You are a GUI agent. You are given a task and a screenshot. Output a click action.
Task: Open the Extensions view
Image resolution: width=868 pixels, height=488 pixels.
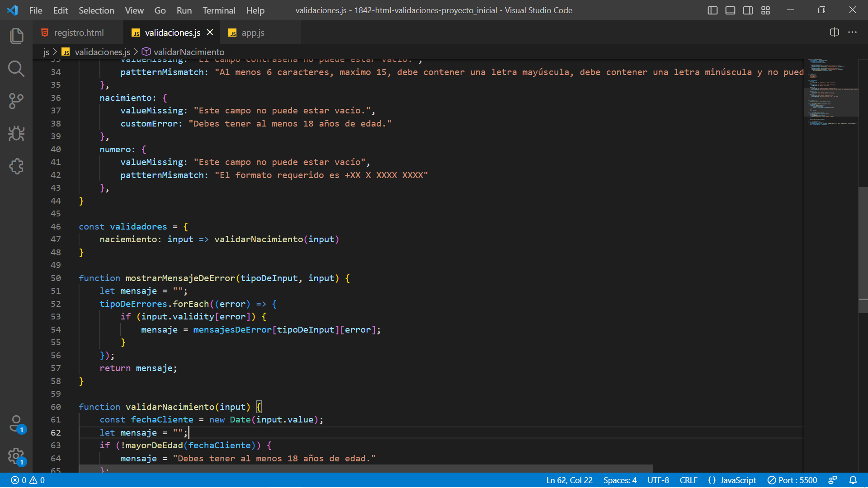(x=16, y=166)
